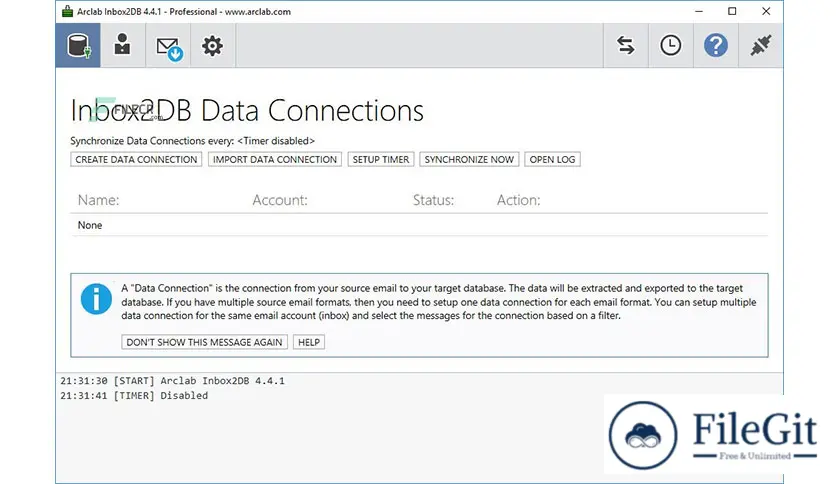This screenshot has height=484, width=836.
Task: Click the Arclab app icon in title bar
Action: tap(67, 11)
